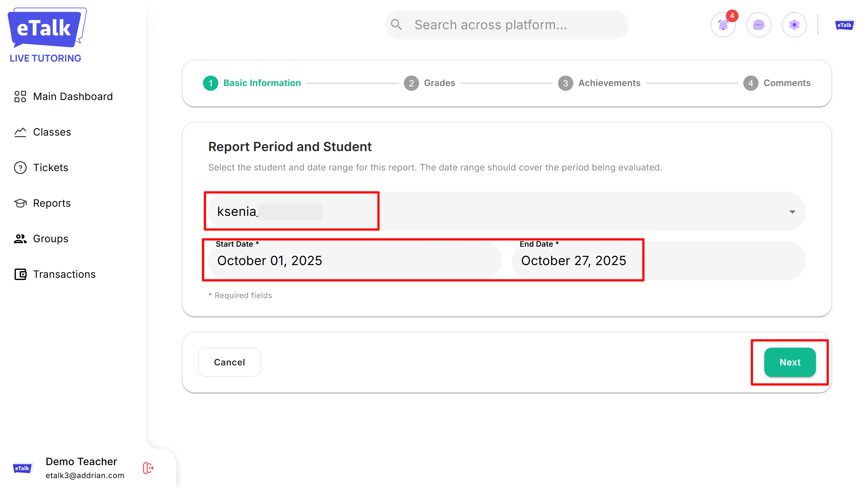Open the settings gear icon
The image size is (868, 487).
tap(794, 25)
